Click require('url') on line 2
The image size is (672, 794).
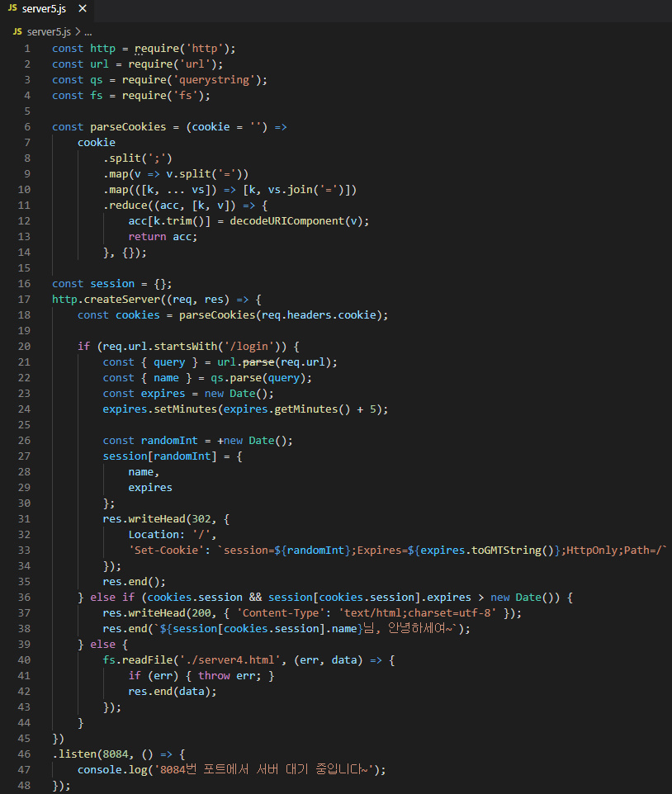pyautogui.click(x=173, y=64)
